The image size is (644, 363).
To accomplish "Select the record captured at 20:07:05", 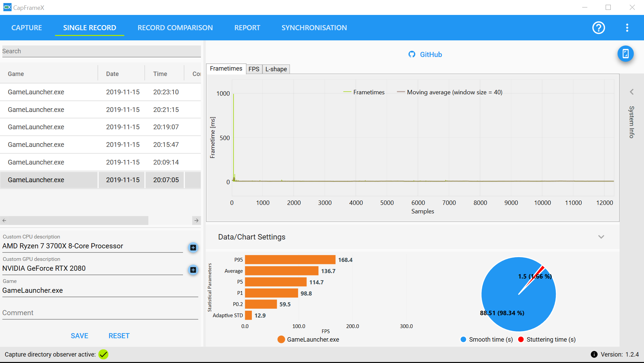I will pos(100,180).
